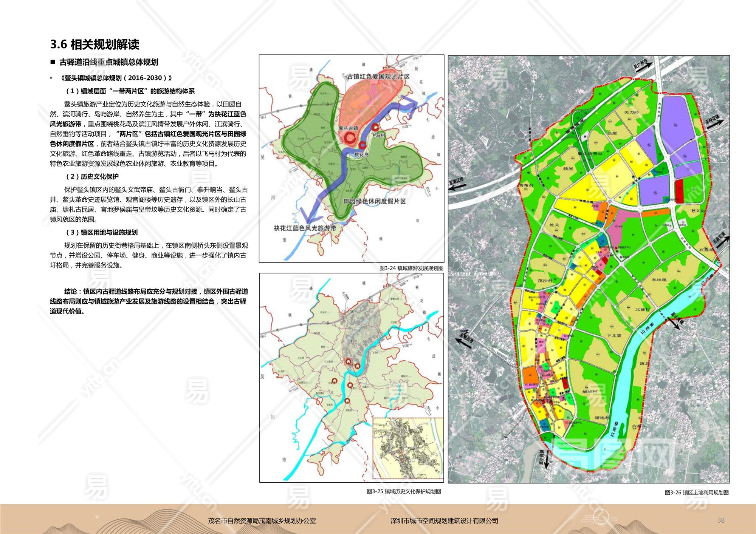This screenshot has height=534, width=756.
Task: Click the caption 图3-26 镇区土地利用规划图
Action: [x=697, y=492]
